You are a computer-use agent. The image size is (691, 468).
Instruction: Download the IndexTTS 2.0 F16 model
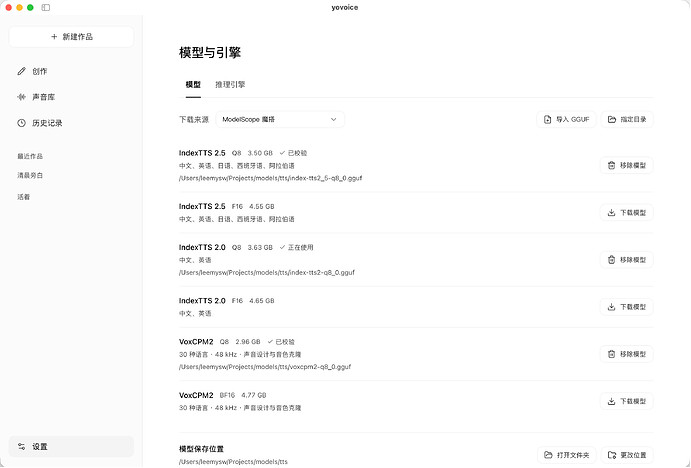tap(627, 307)
